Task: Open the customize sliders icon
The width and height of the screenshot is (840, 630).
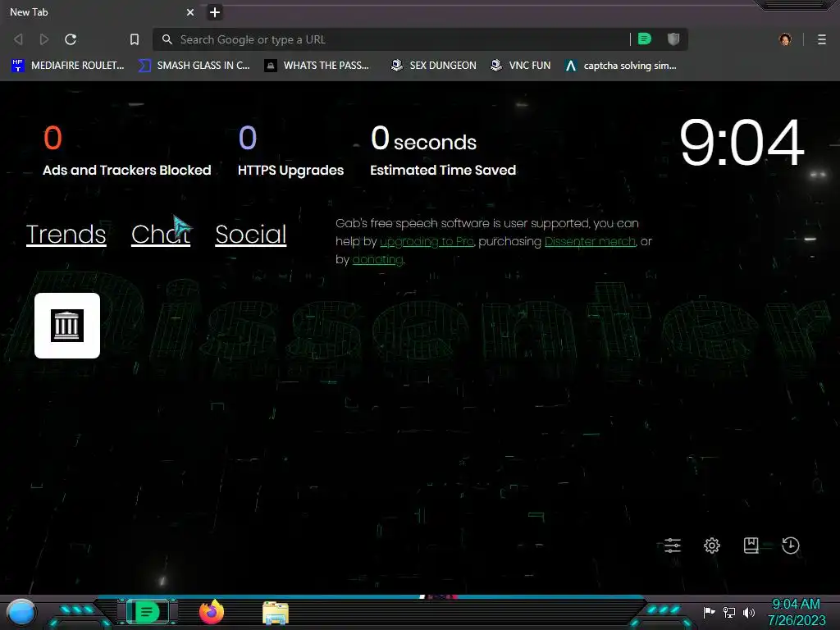Action: click(673, 546)
